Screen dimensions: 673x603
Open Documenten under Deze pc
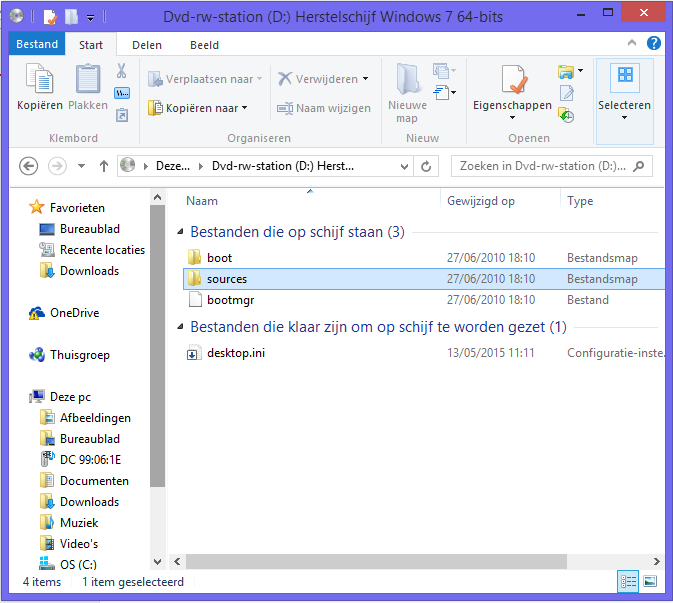(84, 481)
